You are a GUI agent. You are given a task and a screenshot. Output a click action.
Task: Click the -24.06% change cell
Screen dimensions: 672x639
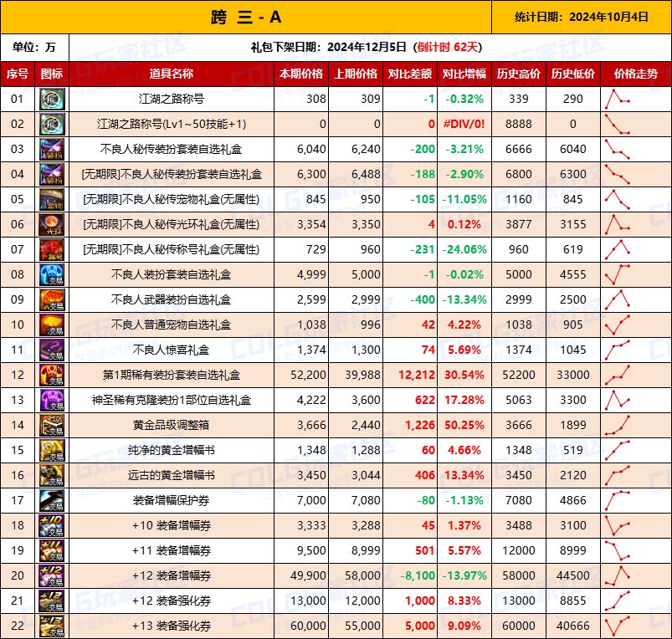point(464,249)
